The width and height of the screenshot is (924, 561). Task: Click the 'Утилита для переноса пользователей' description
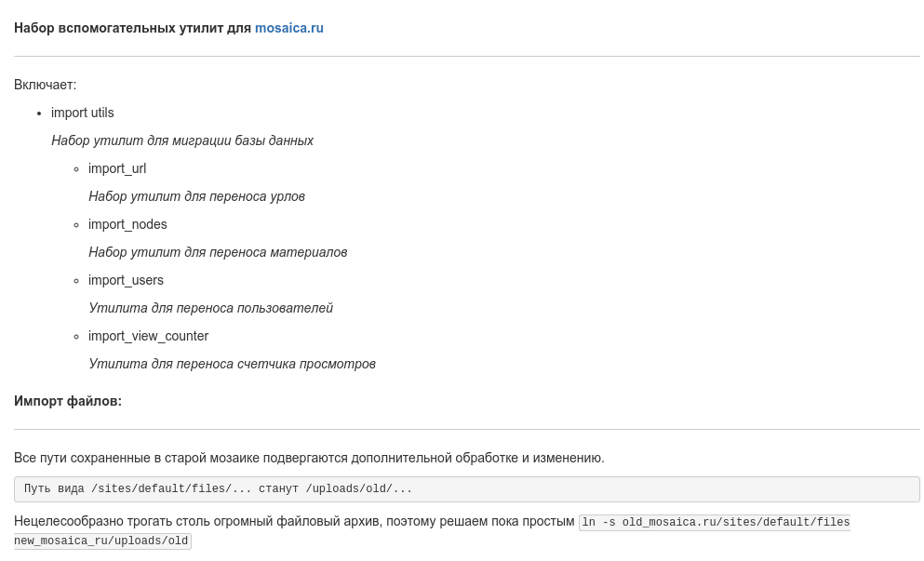tap(210, 308)
